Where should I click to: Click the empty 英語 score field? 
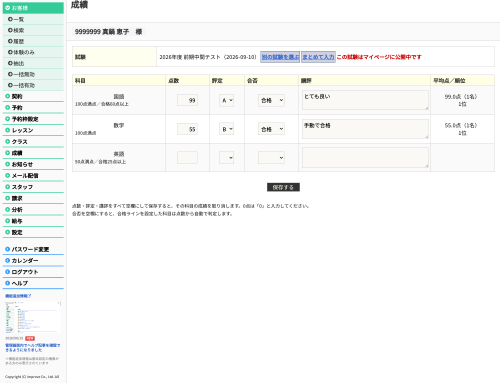click(x=187, y=158)
